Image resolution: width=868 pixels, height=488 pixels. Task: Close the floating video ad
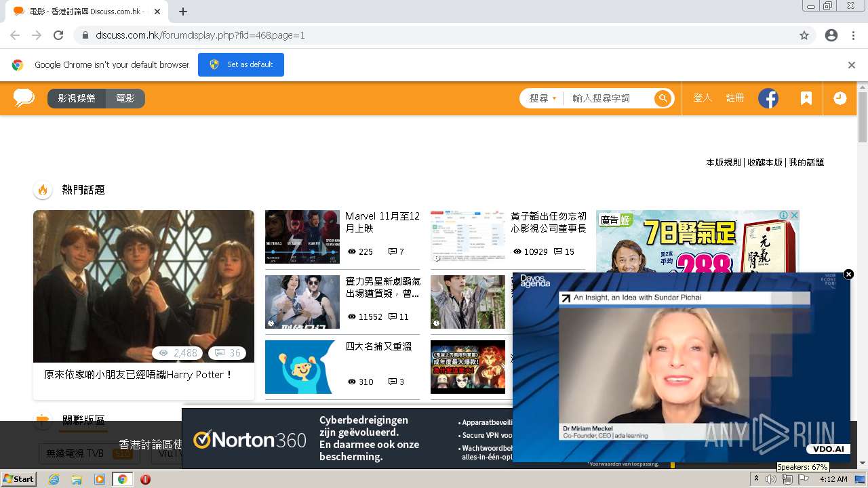(x=848, y=274)
